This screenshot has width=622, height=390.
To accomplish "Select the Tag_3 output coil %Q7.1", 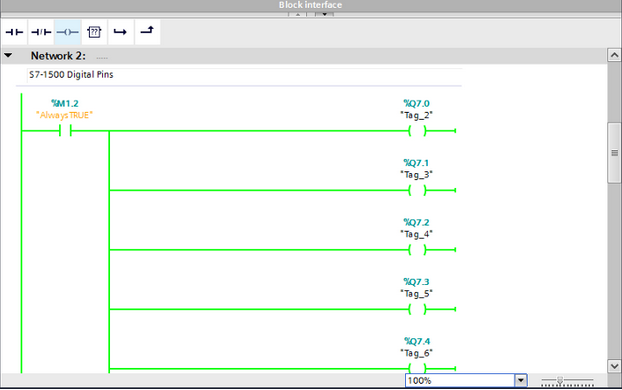I will (417, 190).
